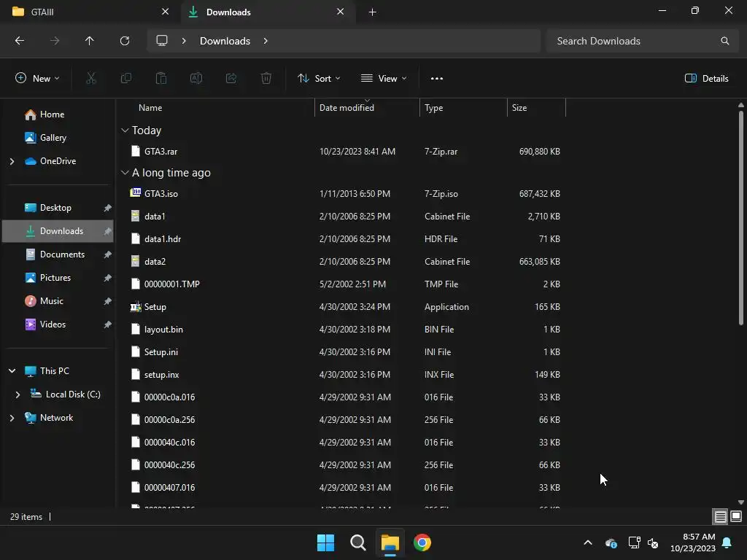Screen dimensions: 747x560
Task: Open the View dropdown
Action: click(x=384, y=79)
